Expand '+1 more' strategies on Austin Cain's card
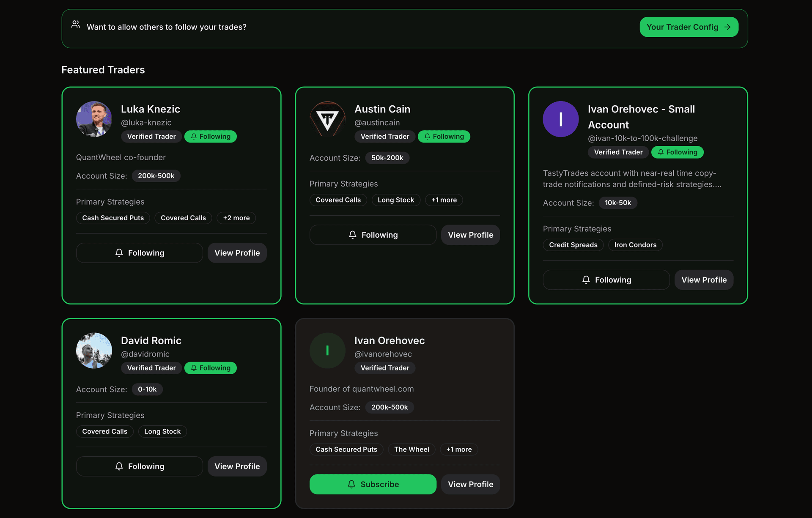 click(444, 200)
